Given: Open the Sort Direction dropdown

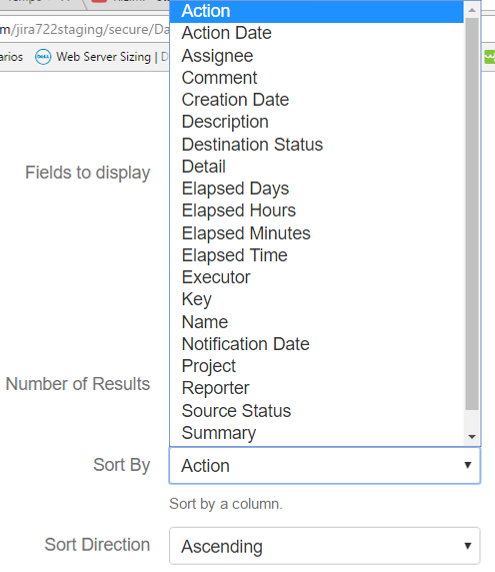Looking at the screenshot, I should (325, 546).
